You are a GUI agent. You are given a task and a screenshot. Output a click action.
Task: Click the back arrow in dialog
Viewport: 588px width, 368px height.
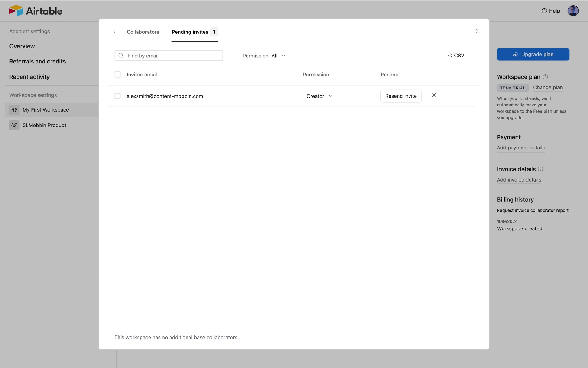coord(115,32)
